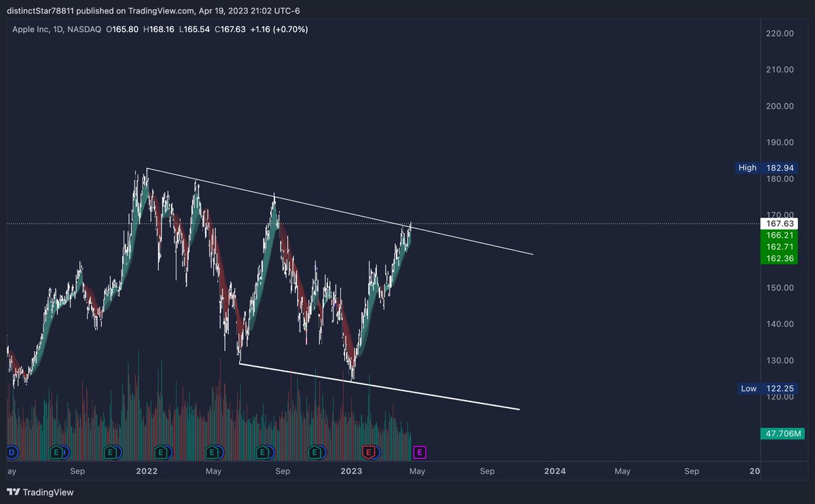Click the 140.00 price axis label
Screen dimensions: 815x504
click(779, 323)
